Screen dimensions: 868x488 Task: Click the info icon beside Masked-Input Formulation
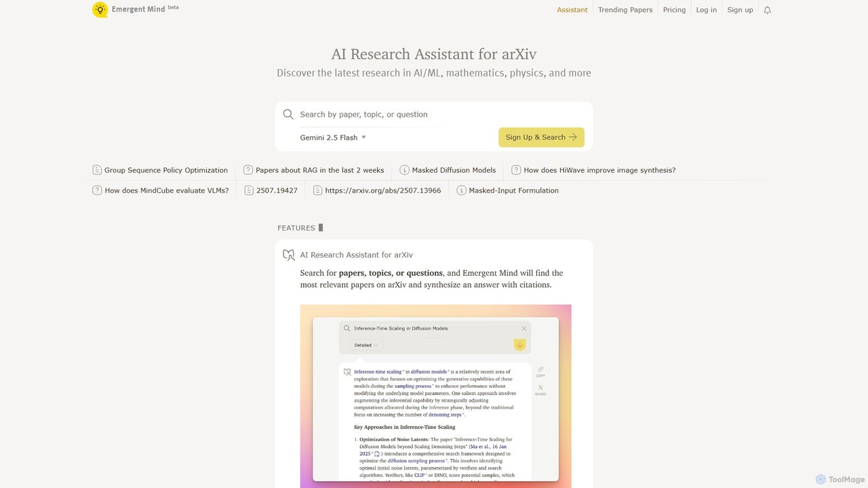click(x=461, y=190)
